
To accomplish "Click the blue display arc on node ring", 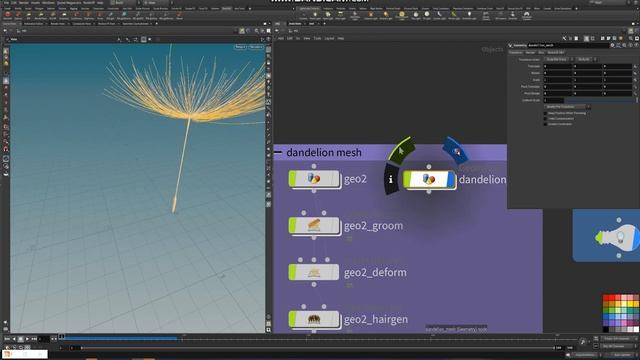I will (x=456, y=150).
